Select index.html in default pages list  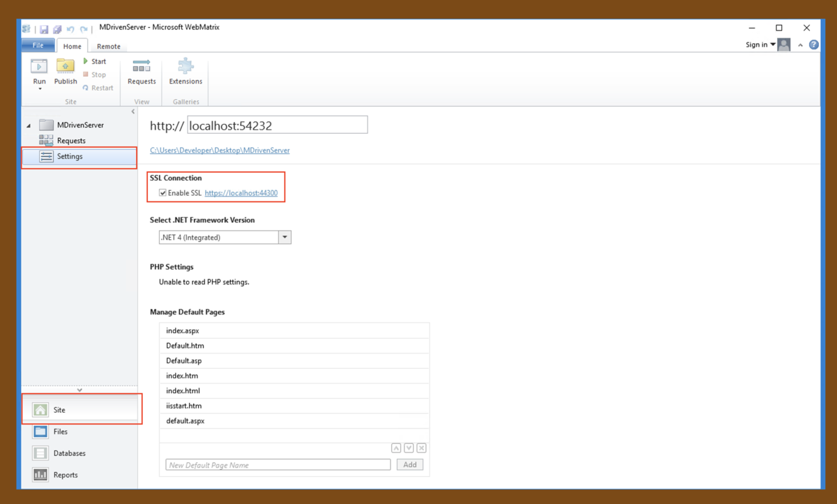point(294,391)
